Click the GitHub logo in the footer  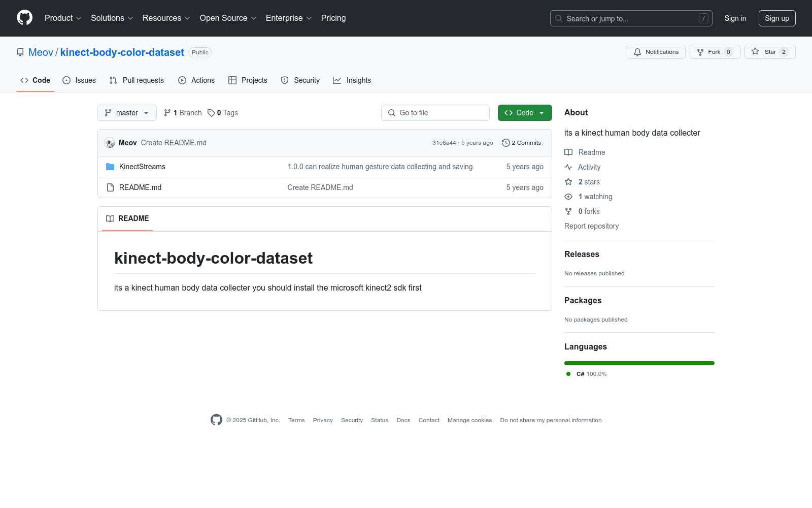click(x=216, y=420)
